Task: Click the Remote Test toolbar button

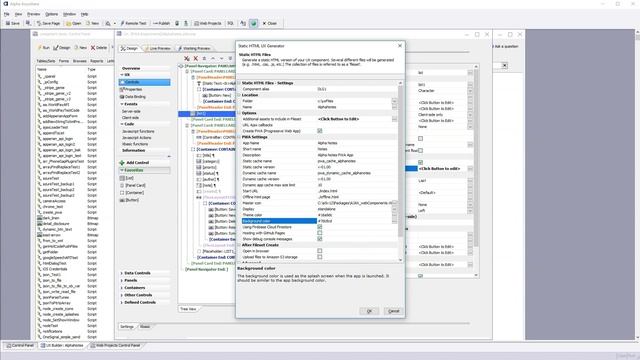Action: point(133,23)
